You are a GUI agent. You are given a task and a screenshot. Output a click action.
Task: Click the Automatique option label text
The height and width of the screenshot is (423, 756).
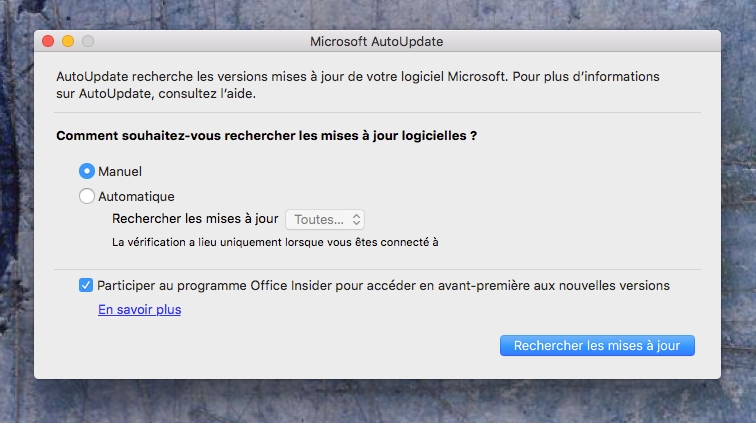136,196
